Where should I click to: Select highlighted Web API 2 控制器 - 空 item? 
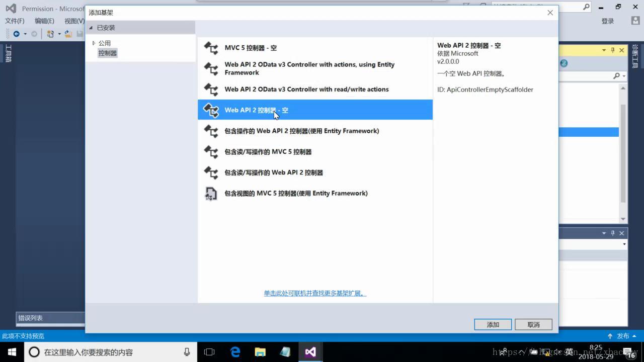(x=315, y=110)
